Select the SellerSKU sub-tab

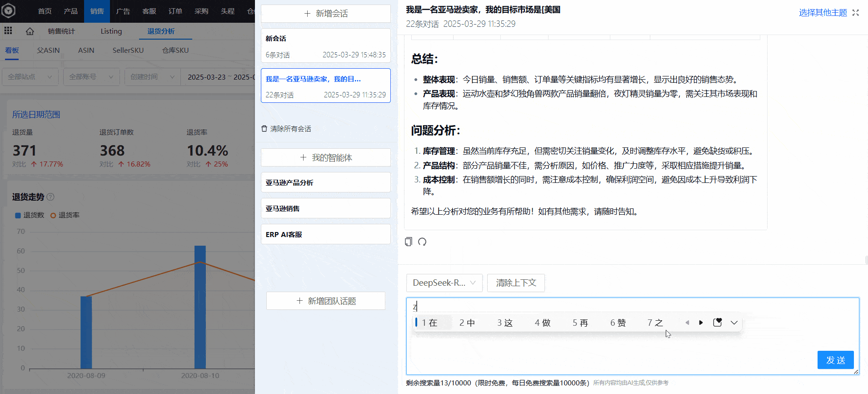point(128,50)
